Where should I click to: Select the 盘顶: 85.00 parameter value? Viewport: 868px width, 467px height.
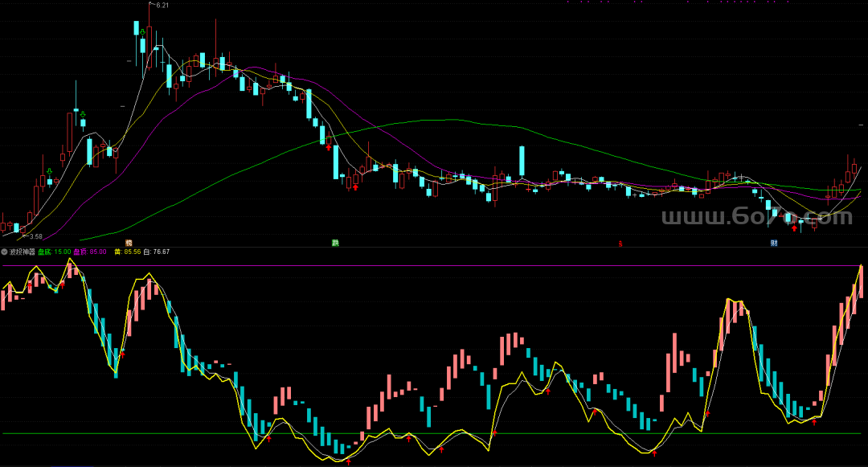click(90, 252)
